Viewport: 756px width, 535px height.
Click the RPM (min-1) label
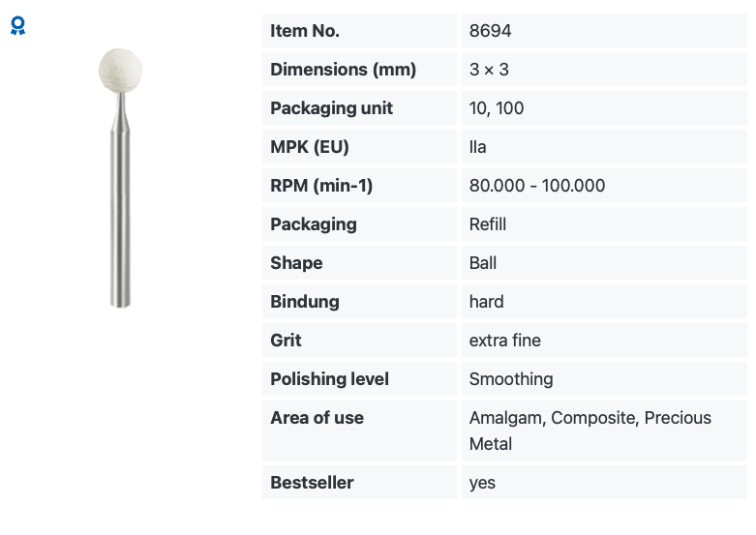coord(321,186)
